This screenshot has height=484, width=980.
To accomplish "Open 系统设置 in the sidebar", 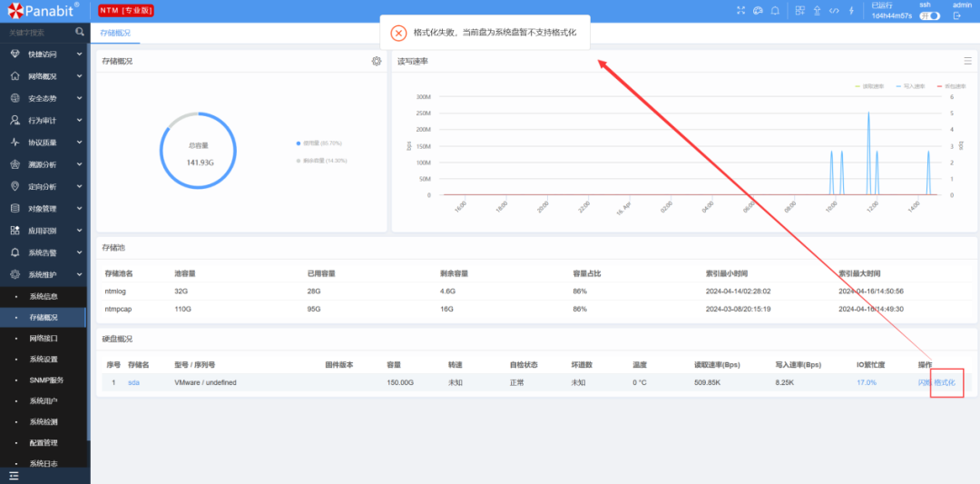I will 44,359.
